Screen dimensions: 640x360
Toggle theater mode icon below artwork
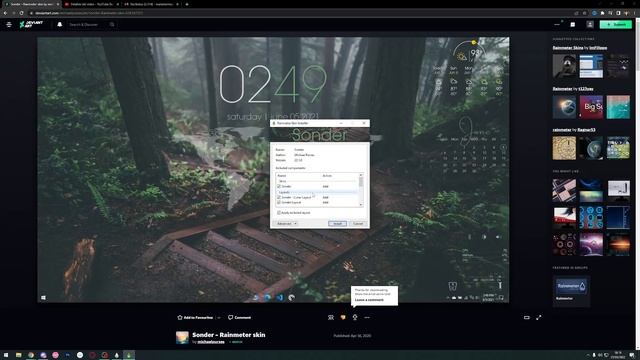click(527, 318)
